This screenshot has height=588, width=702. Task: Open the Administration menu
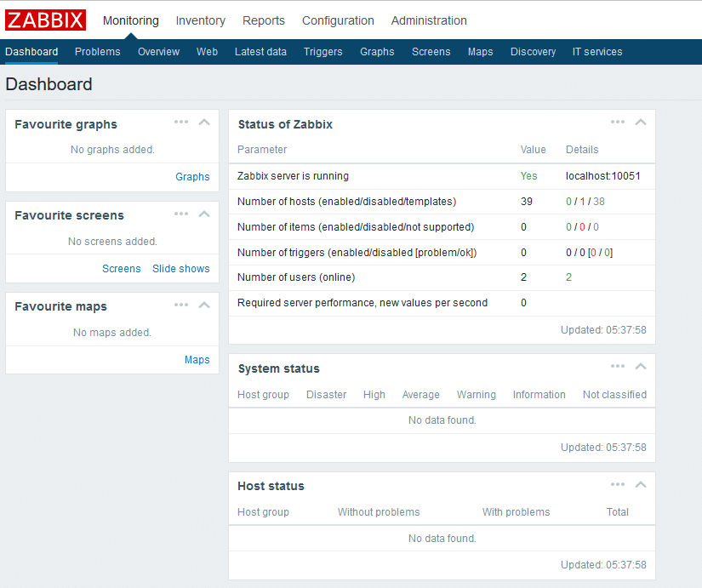(429, 20)
